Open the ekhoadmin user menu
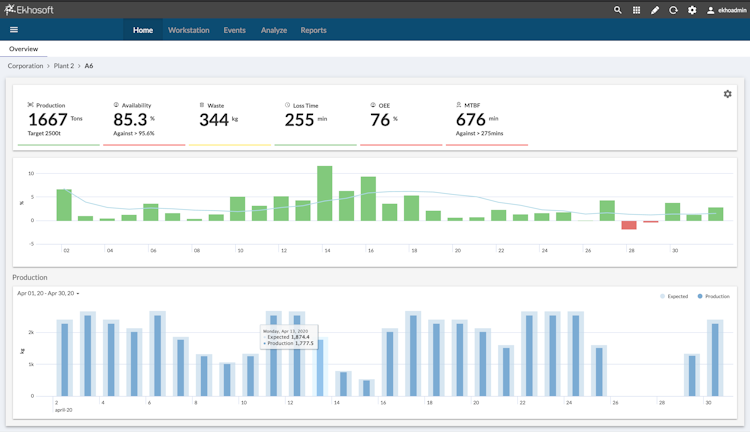This screenshot has height=432, width=750. 727,10
